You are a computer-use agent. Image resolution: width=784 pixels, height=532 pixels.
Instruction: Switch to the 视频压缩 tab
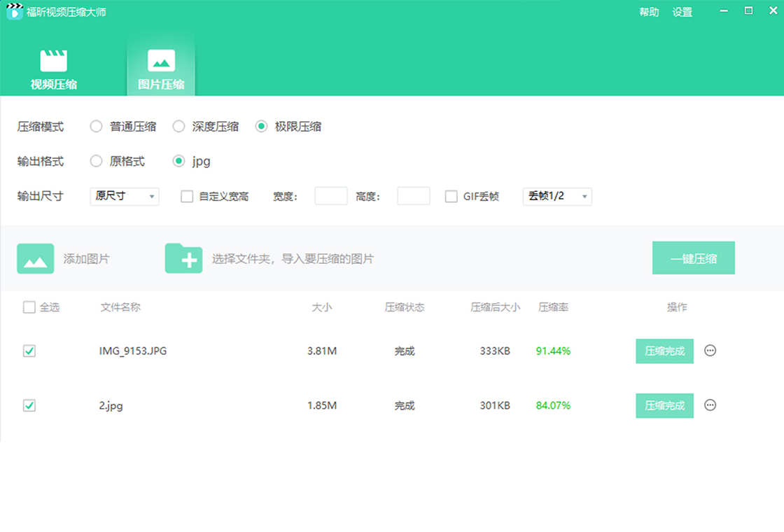(x=54, y=66)
